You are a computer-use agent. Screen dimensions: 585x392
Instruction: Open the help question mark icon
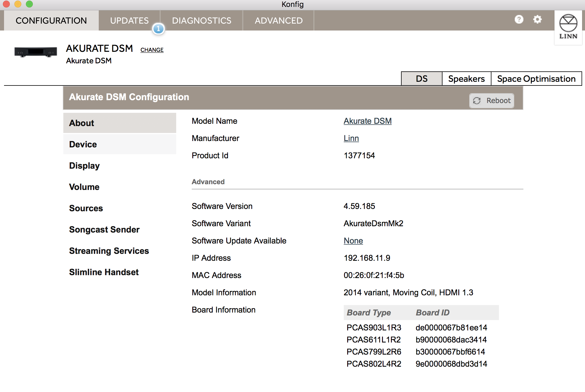pyautogui.click(x=519, y=20)
